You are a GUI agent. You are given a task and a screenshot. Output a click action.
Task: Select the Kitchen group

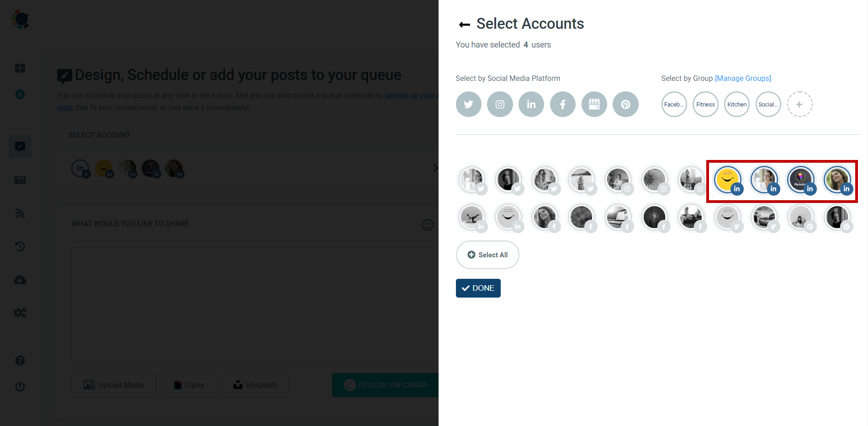click(736, 104)
